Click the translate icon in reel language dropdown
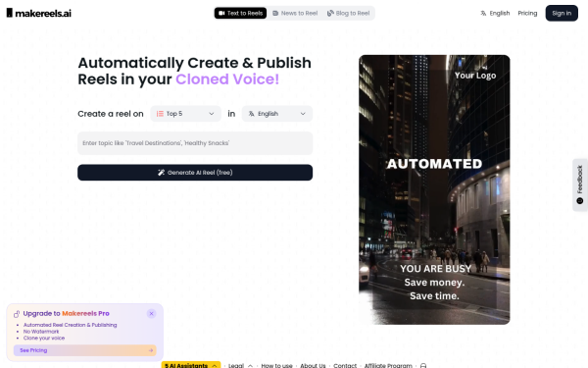Screen dimensions: 588x368 pos(252,114)
